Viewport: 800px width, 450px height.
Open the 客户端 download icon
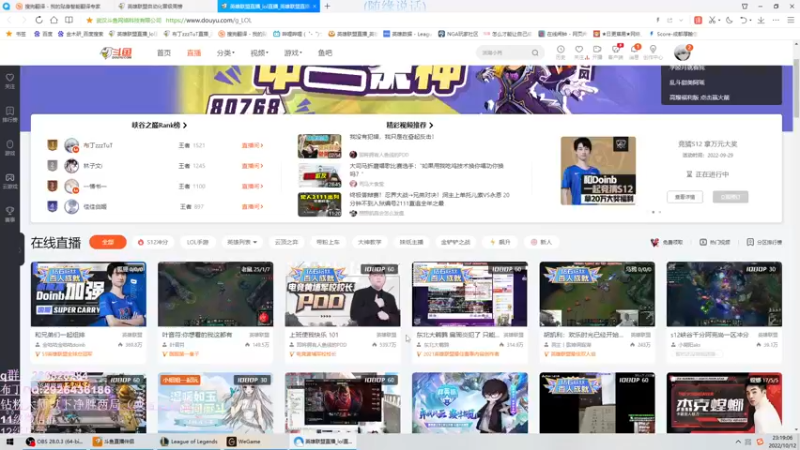pyautogui.click(x=616, y=52)
